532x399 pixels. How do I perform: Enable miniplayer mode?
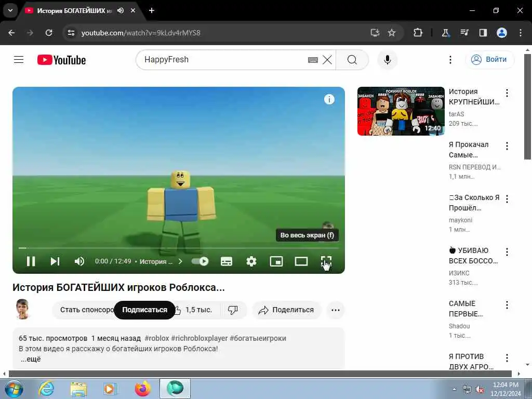pyautogui.click(x=276, y=261)
